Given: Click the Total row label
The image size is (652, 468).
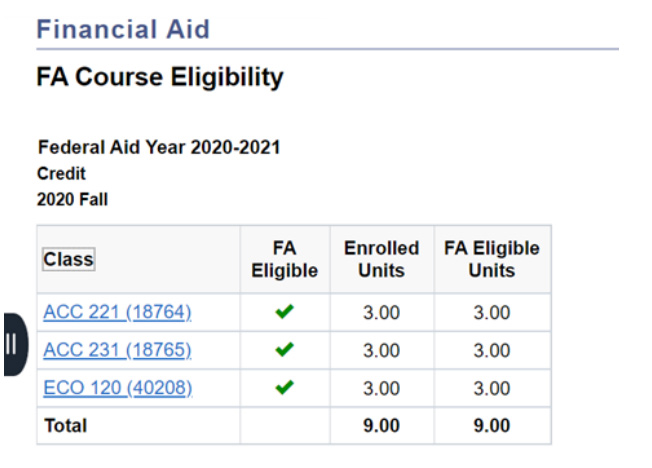Looking at the screenshot, I should pos(65,425).
